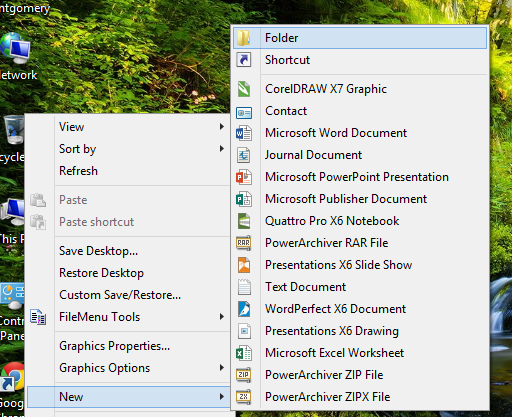Create a new Microsoft Publisher Document
Image resolution: width=512 pixels, height=417 pixels.
pyautogui.click(x=360, y=199)
